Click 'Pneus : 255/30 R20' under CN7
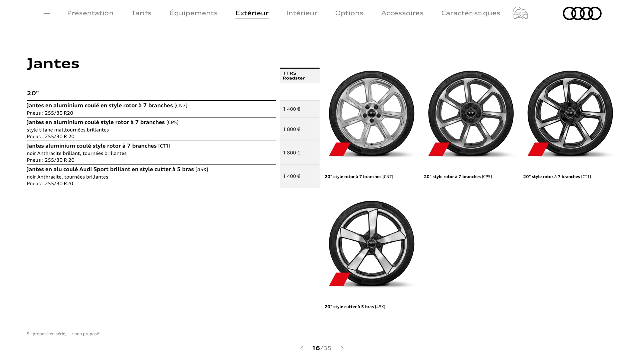This screenshot has height=362, width=644. click(x=50, y=113)
